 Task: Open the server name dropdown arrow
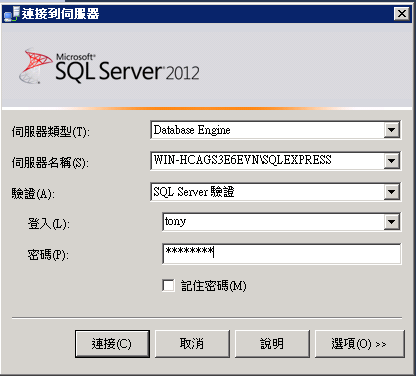pos(392,161)
